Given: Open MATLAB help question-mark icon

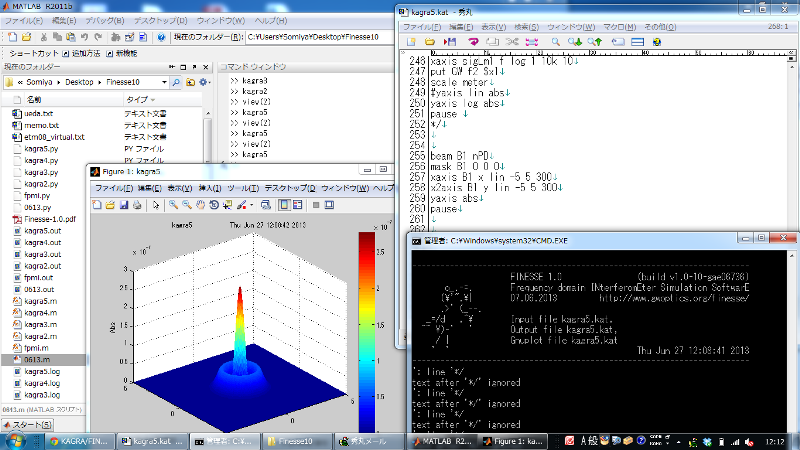Looking at the screenshot, I should pyautogui.click(x=161, y=37).
